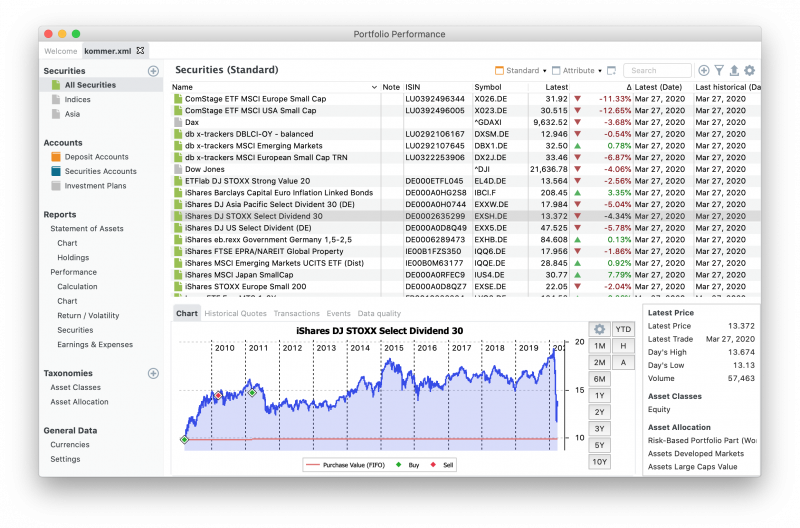Sort by the Symbol column header
The height and width of the screenshot is (528, 800).
500,87
